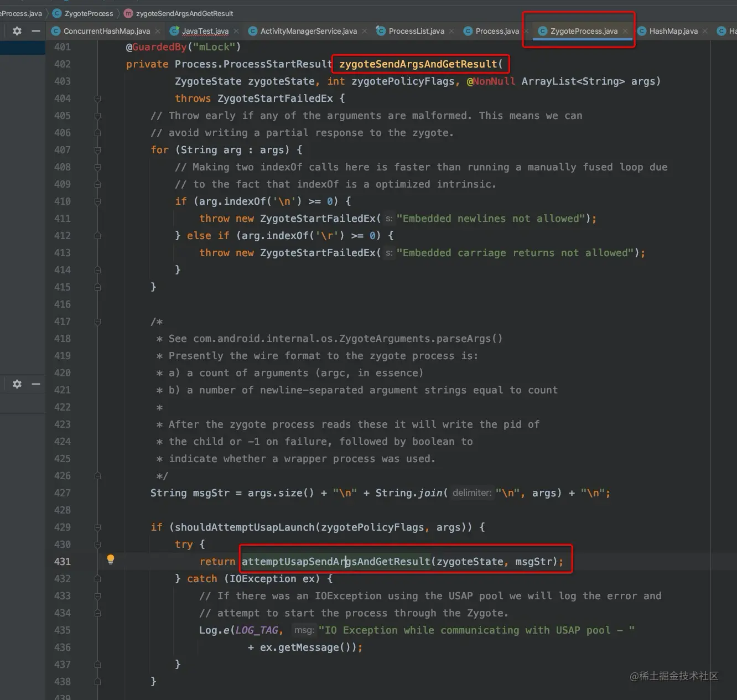
Task: Collapse the fold marker on line 404
Action: point(97,98)
